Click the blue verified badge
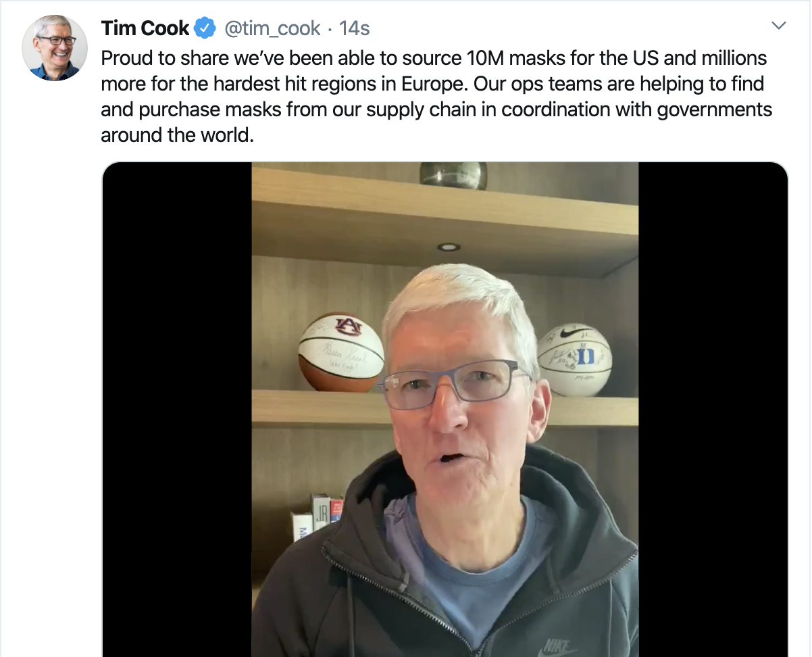This screenshot has width=812, height=657. pos(205,28)
